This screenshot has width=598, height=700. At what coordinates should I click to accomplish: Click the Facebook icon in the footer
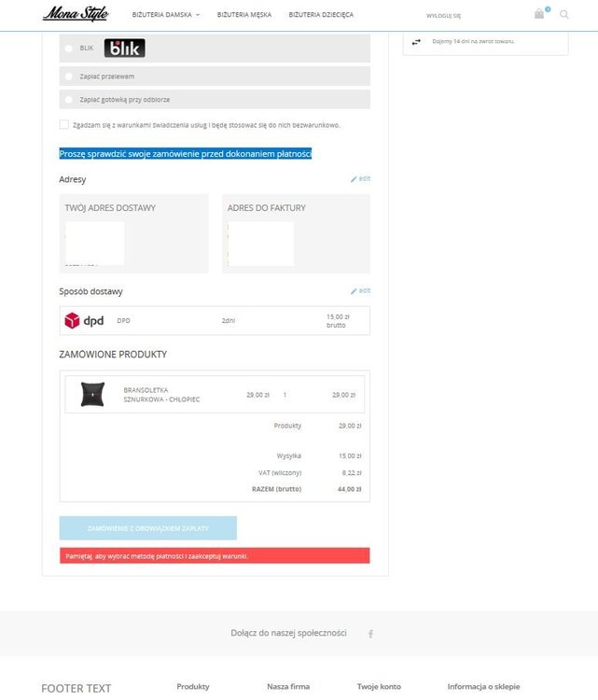[x=370, y=634]
